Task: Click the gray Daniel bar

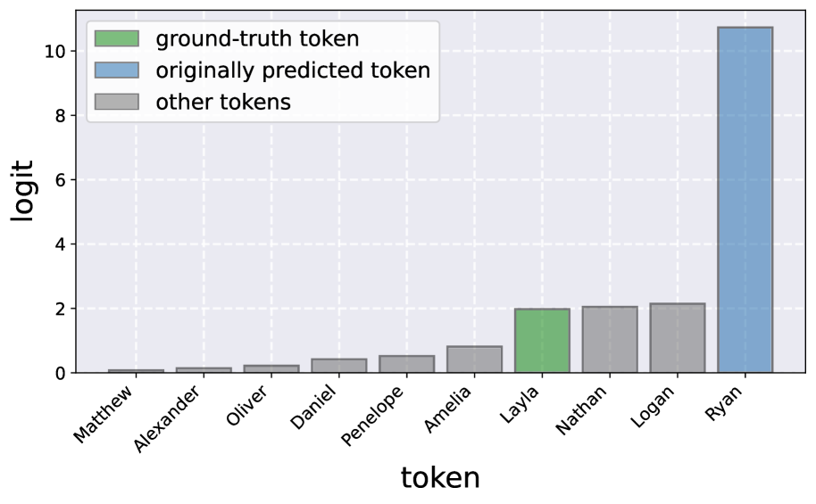Action: click(338, 366)
